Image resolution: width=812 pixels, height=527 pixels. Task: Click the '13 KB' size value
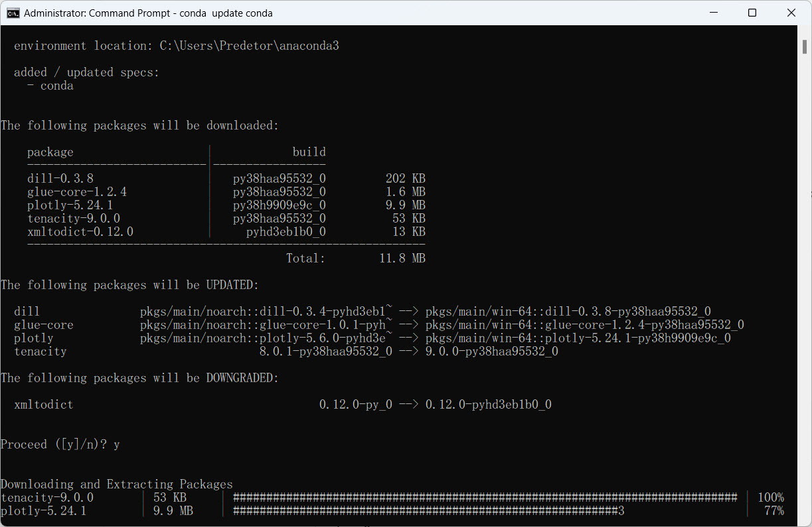click(409, 232)
